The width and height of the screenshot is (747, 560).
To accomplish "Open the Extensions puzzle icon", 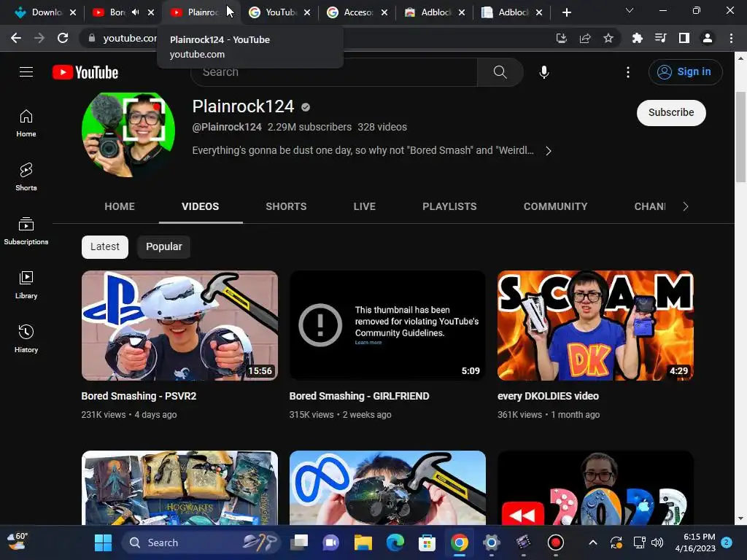I will (x=637, y=38).
